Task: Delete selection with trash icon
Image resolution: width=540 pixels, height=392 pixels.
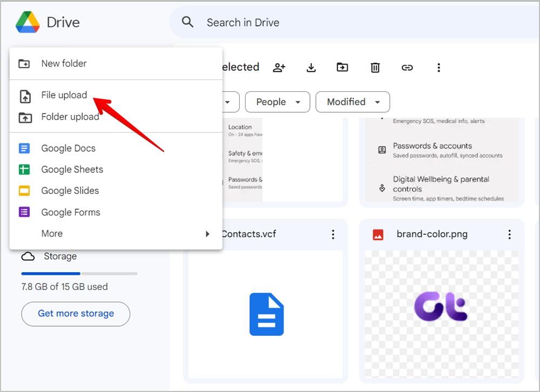Action: click(x=375, y=67)
